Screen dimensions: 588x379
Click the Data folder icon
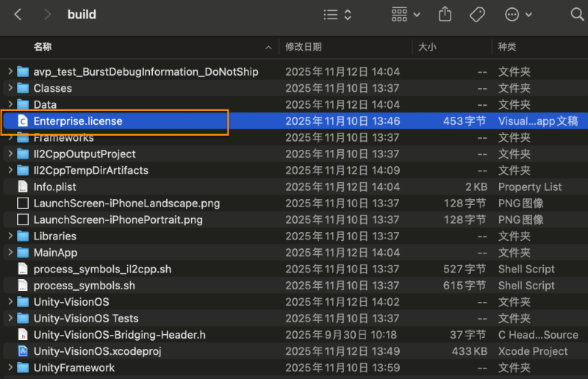(x=23, y=104)
